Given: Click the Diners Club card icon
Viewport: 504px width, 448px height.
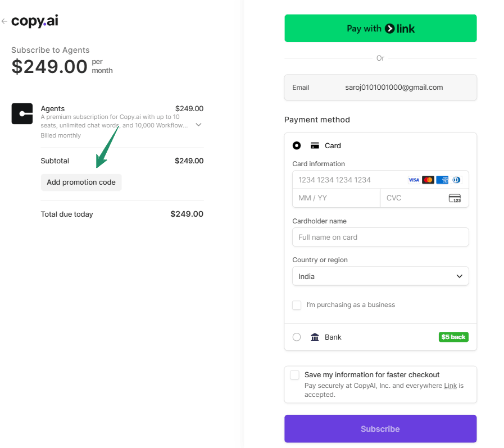Looking at the screenshot, I should click(456, 180).
